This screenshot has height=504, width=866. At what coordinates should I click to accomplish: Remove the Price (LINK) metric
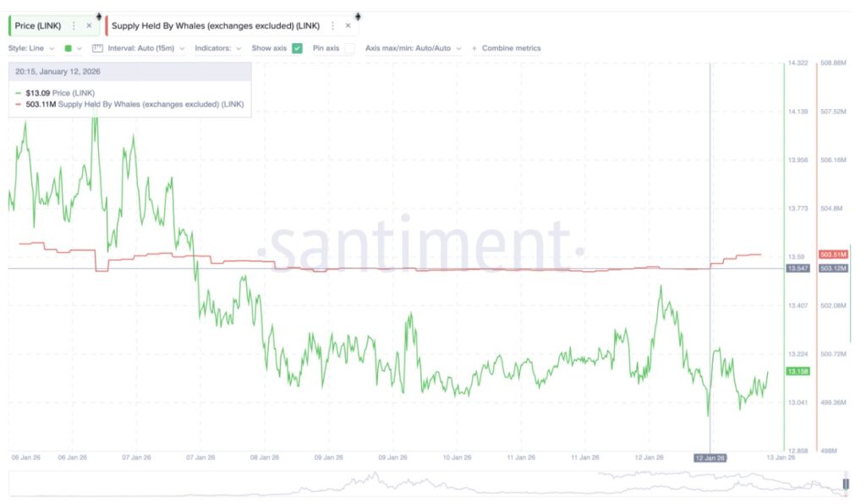coord(89,26)
